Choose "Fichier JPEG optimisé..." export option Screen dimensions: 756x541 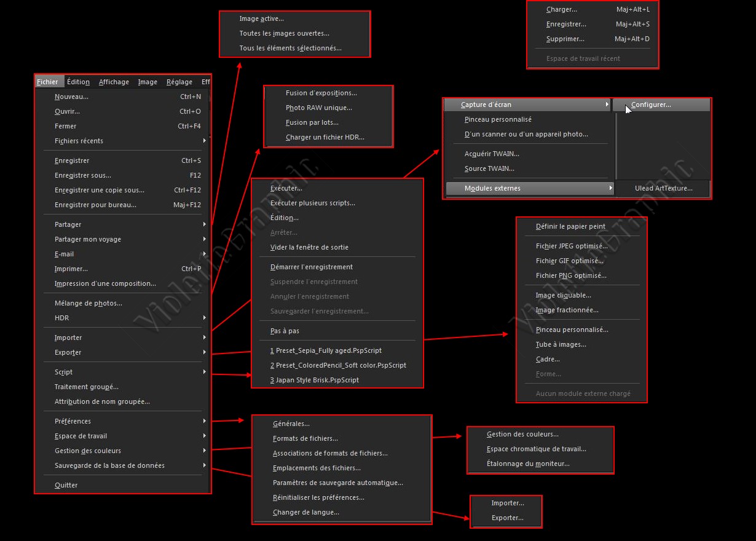click(x=571, y=246)
